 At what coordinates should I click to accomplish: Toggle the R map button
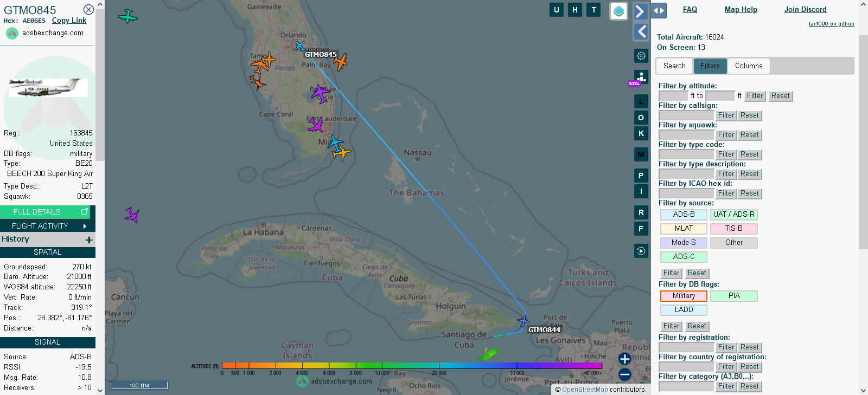pos(641,212)
